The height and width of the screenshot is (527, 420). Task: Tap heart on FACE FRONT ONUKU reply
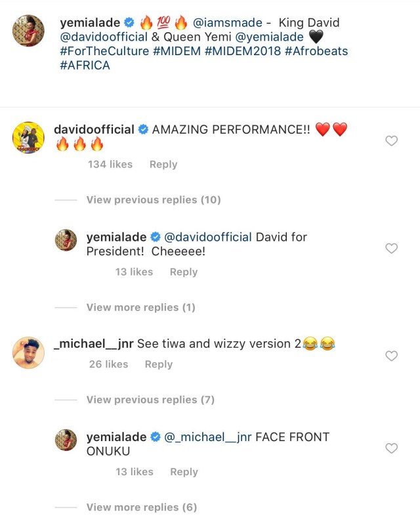[391, 448]
